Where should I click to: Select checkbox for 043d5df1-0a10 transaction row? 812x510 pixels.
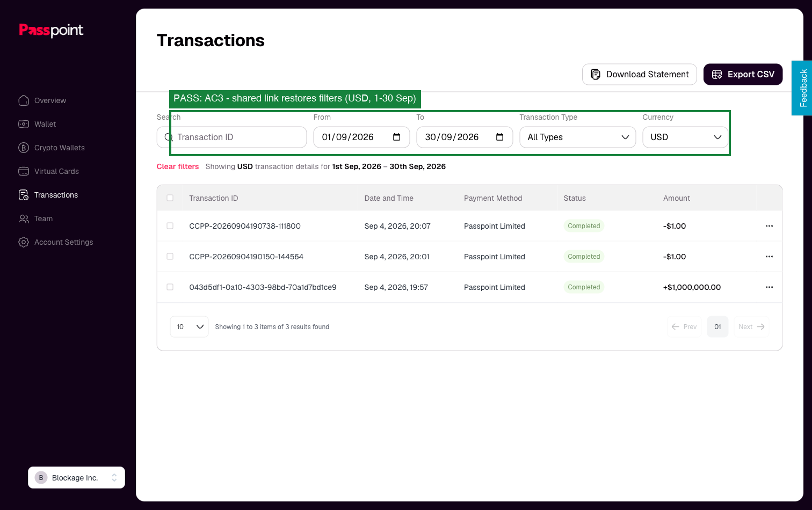170,287
